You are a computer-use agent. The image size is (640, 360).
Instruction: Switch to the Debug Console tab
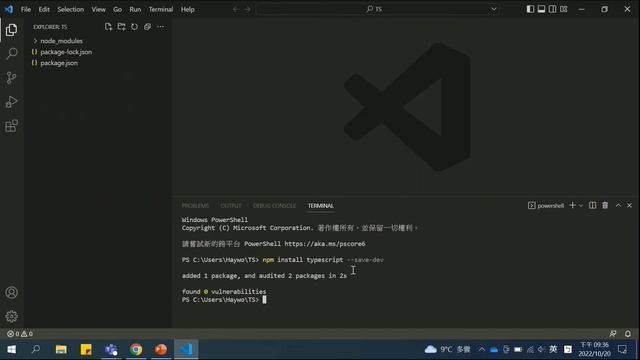(274, 206)
